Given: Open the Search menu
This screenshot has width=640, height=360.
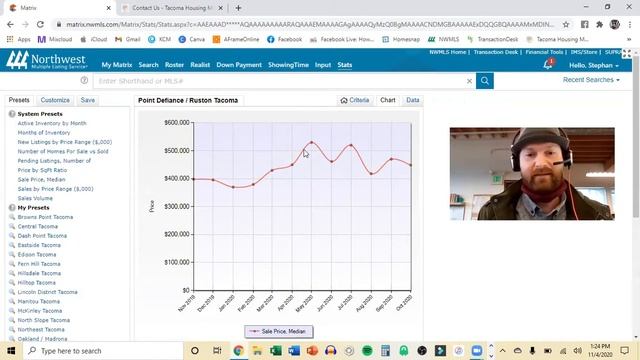Looking at the screenshot, I should tap(148, 65).
